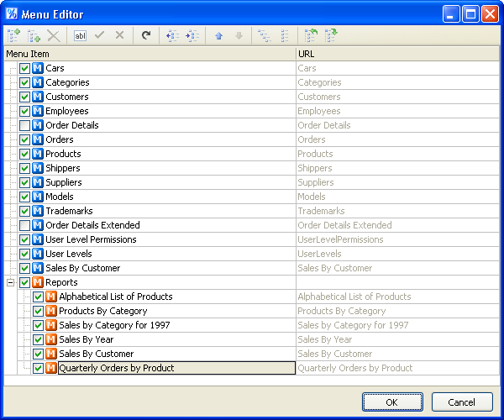504x420 pixels.
Task: Enable the Order Details checkbox
Action: coord(24,125)
